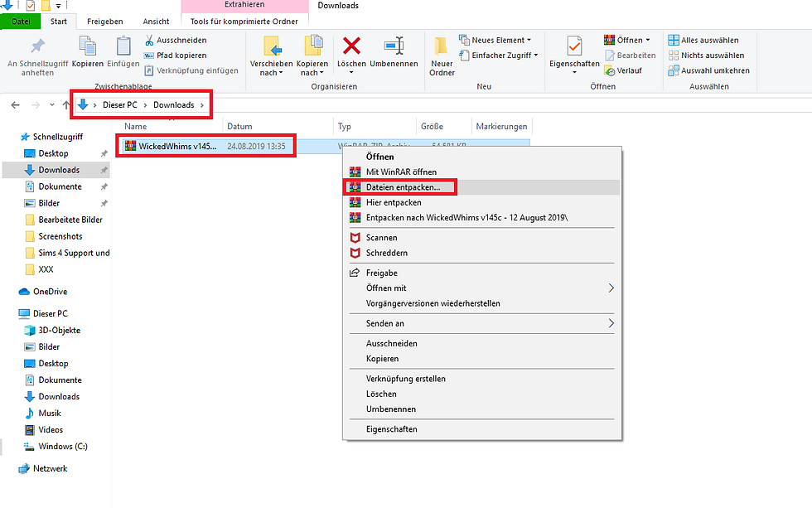Click Dieser PC in address bar

(x=120, y=104)
